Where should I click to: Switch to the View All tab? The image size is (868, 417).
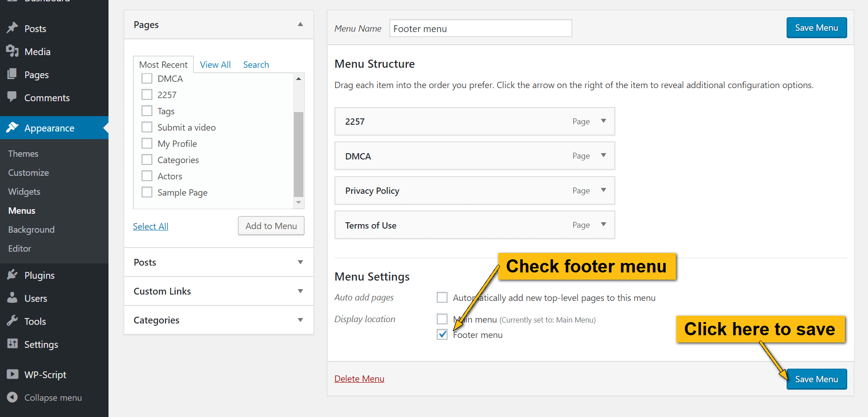click(215, 65)
